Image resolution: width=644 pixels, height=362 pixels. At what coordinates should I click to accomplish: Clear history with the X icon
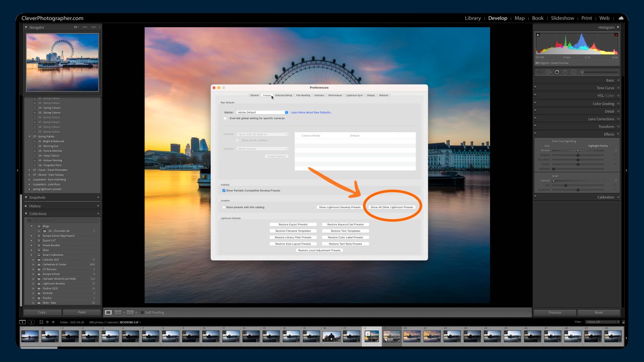tap(98, 206)
